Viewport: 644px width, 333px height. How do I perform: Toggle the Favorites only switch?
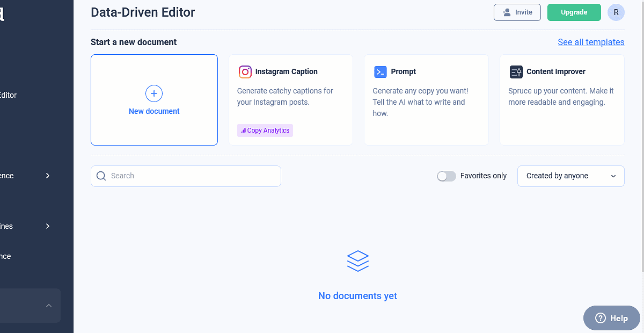[446, 176]
